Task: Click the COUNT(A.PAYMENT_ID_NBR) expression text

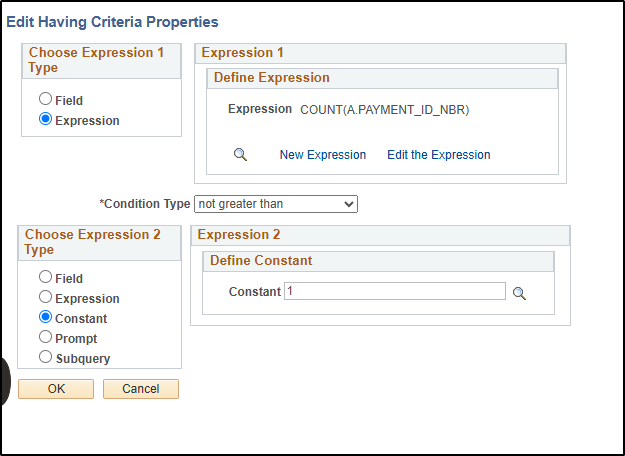Action: click(385, 110)
